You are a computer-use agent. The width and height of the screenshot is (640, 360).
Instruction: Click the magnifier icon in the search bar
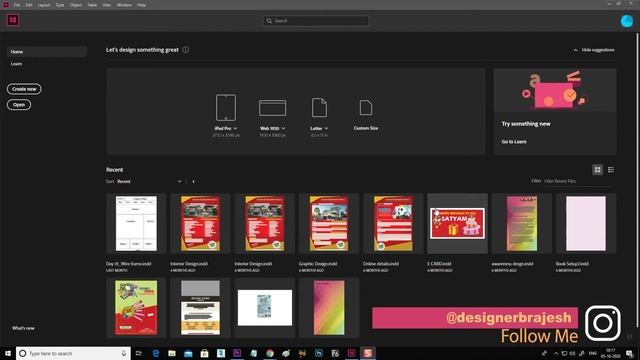point(269,20)
